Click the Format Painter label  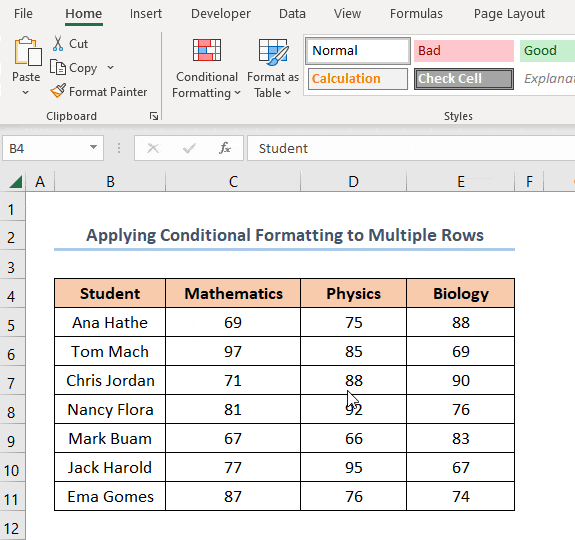[x=108, y=91]
